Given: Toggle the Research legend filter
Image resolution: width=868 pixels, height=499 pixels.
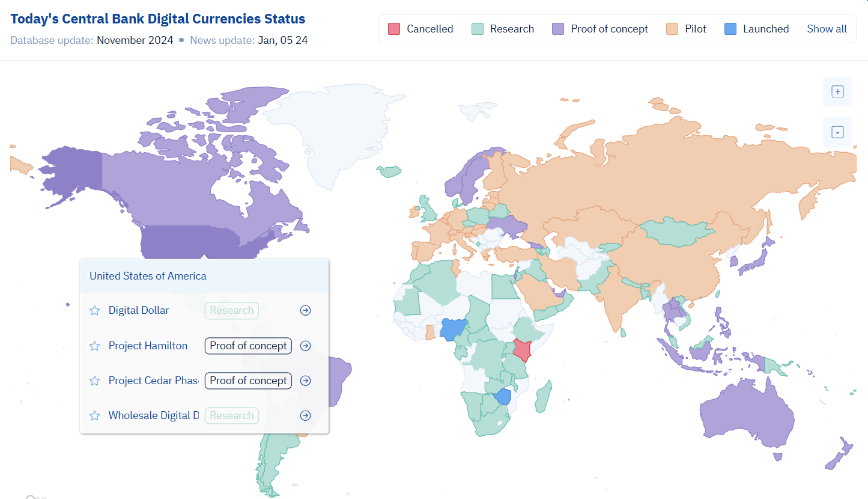Looking at the screenshot, I should [x=502, y=29].
